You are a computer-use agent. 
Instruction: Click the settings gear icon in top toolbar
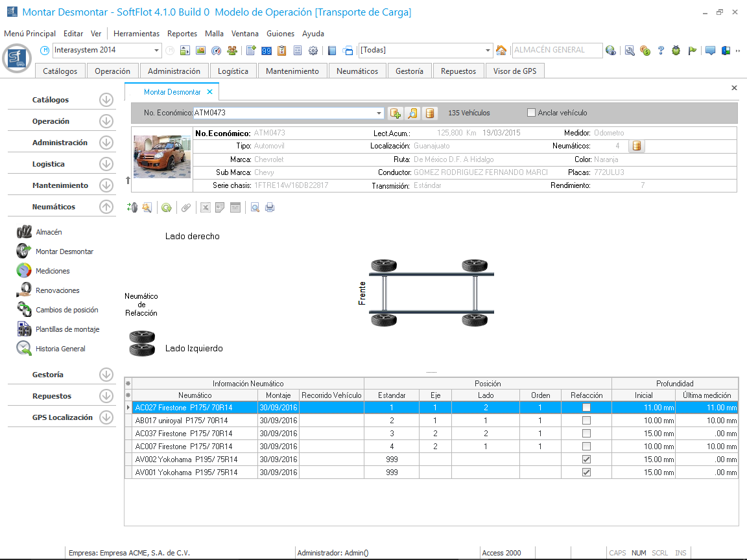pyautogui.click(x=313, y=51)
